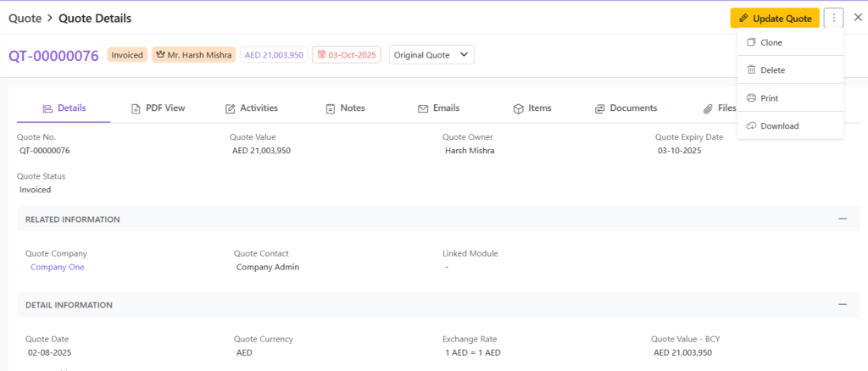Click the Mr. Harsh Mishra owner badge
Image resolution: width=868 pixels, height=371 pixels.
(194, 55)
